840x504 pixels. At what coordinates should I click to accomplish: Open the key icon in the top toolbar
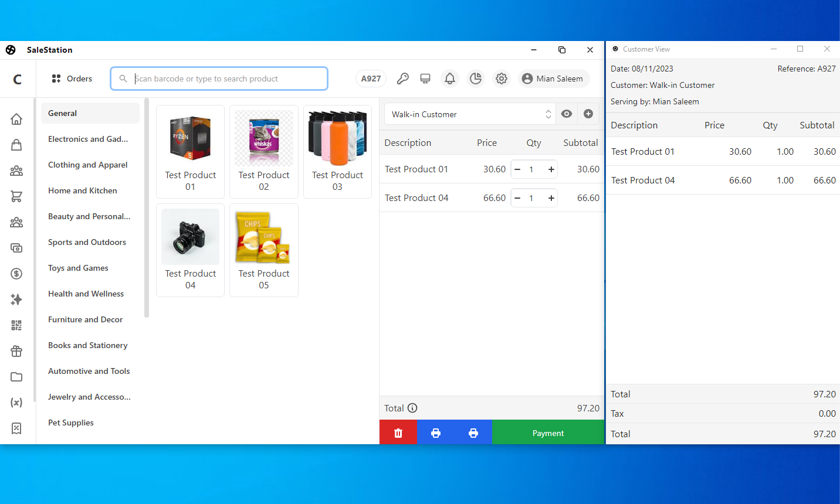click(403, 78)
